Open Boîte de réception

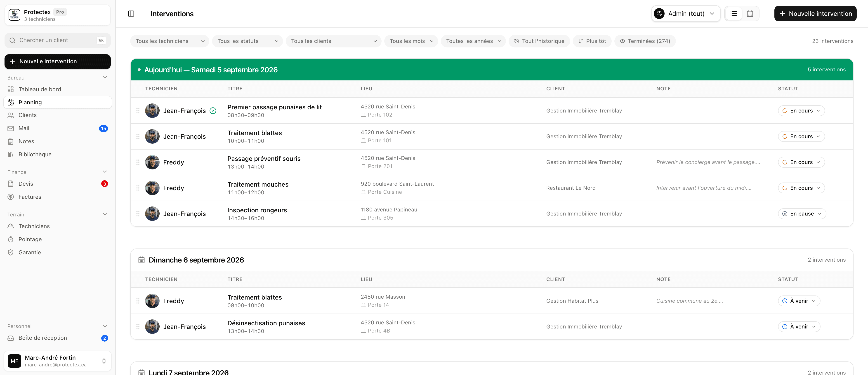tap(57, 338)
